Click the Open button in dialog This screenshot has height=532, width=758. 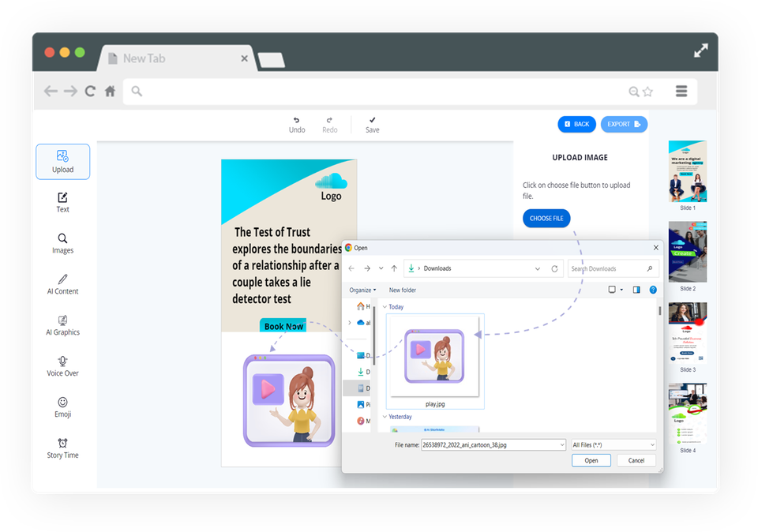[x=591, y=460]
